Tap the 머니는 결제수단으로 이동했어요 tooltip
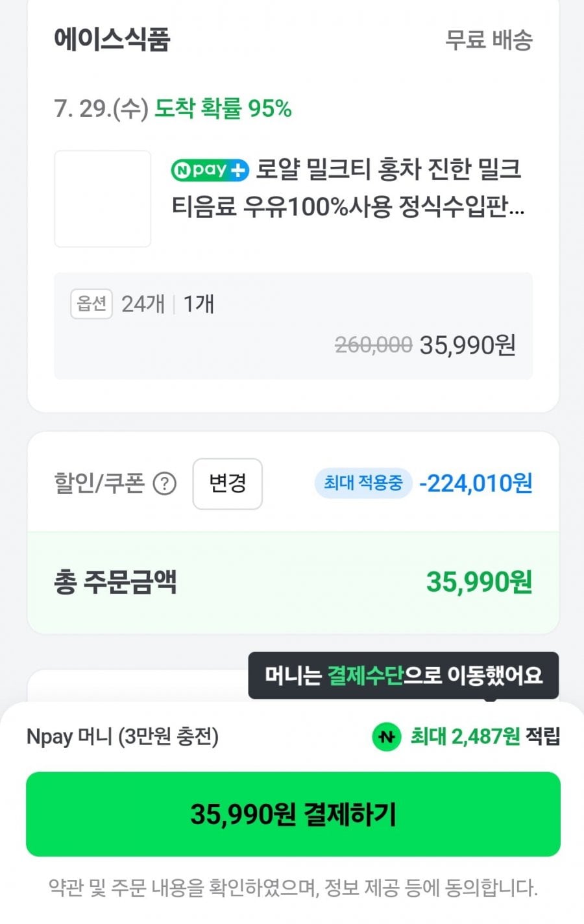The image size is (584, 924). pos(403,675)
